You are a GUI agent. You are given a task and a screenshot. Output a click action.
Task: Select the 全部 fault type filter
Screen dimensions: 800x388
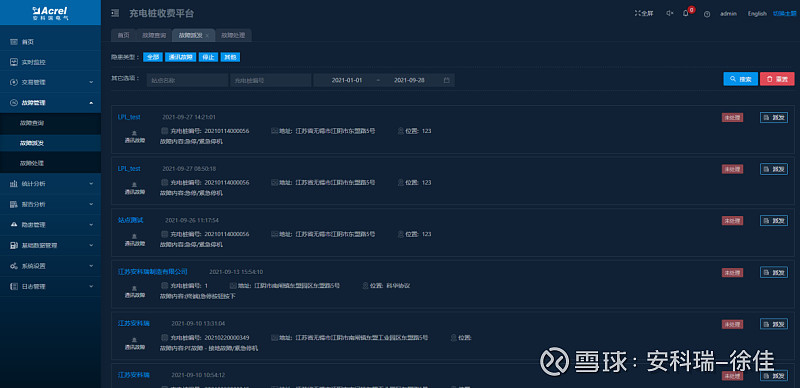click(153, 57)
